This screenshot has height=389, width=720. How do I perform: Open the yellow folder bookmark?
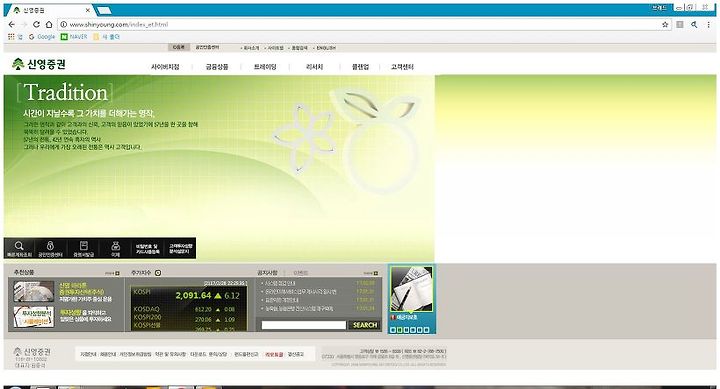[107, 37]
